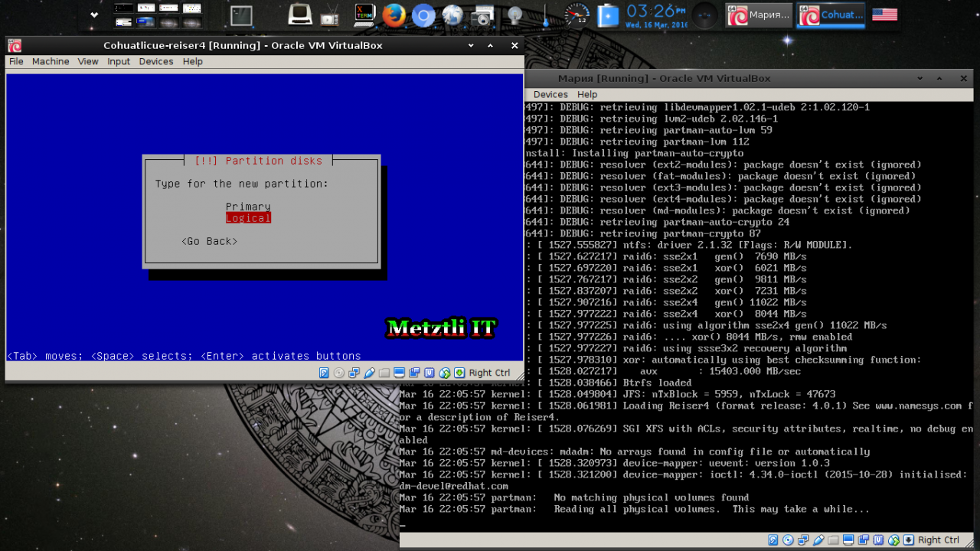Click VirtualBox logo in Cohuatlicue-reiser4 title bar
Screen dimensions: 980x551
pos(15,45)
